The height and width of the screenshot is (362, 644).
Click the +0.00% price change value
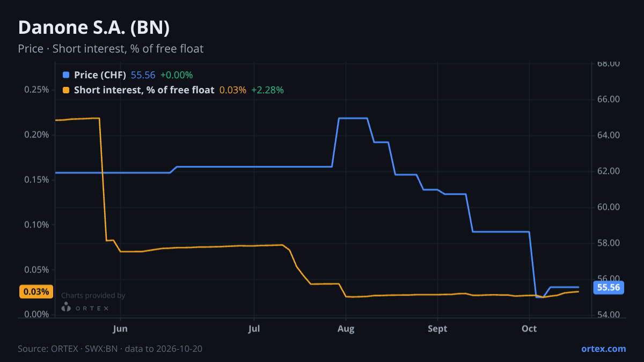point(177,75)
